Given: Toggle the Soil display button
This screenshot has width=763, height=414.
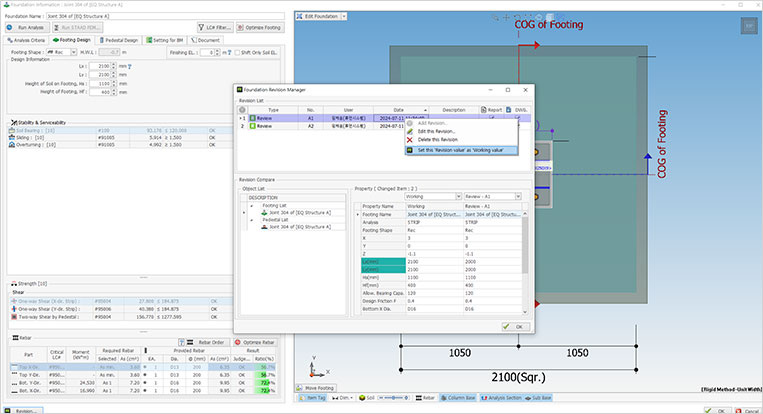Looking at the screenshot, I should pos(366,398).
